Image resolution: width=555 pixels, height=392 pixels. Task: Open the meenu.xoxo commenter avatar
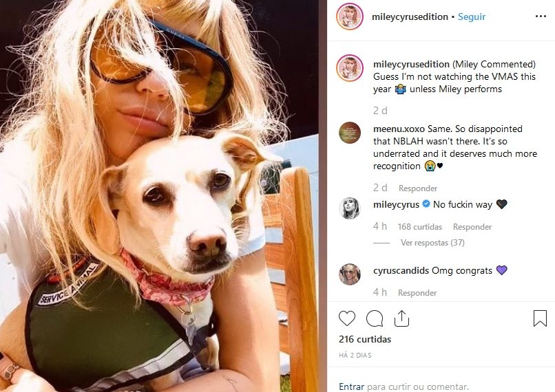350,133
